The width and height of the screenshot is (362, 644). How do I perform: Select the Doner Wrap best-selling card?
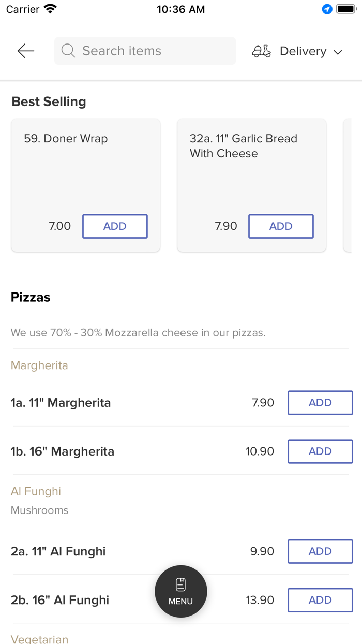85,171
